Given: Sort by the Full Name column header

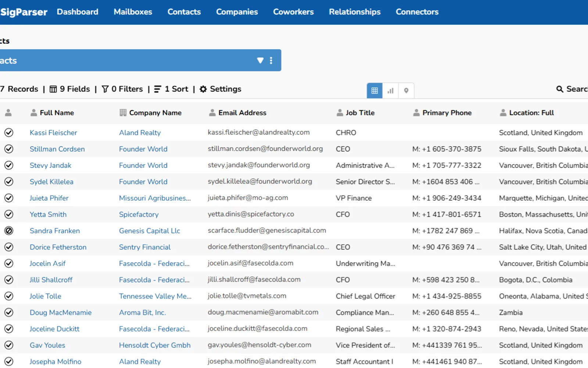Looking at the screenshot, I should (x=52, y=113).
